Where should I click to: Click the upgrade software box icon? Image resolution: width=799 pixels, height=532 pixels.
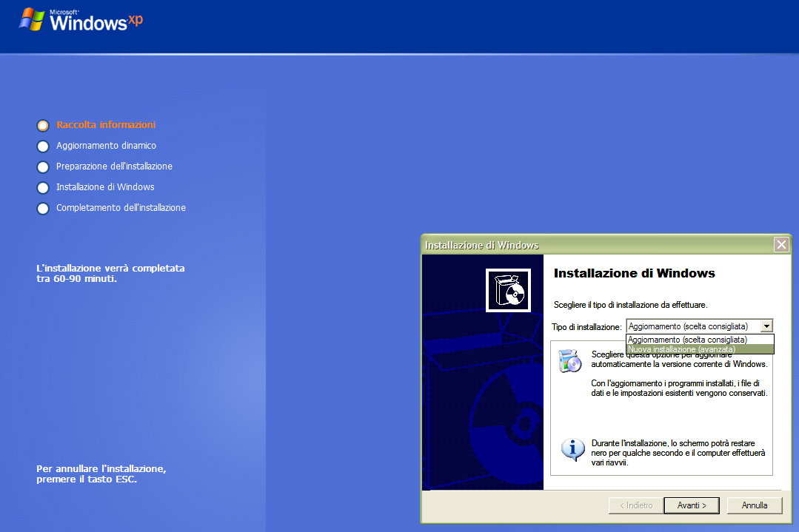coord(569,361)
